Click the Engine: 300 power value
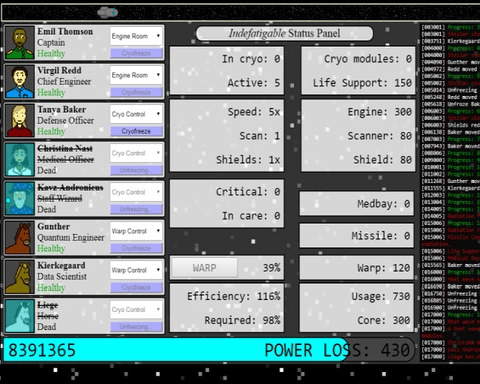 [380, 112]
